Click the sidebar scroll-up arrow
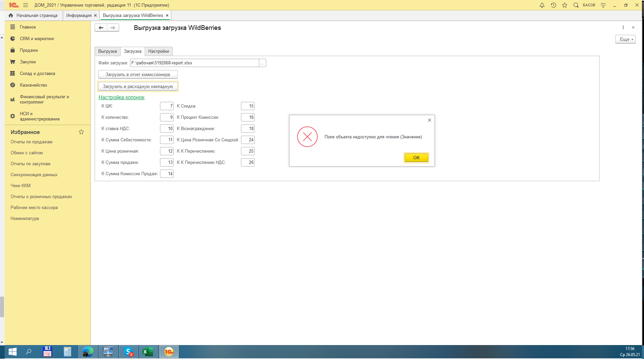The width and height of the screenshot is (644, 359). click(2, 38)
